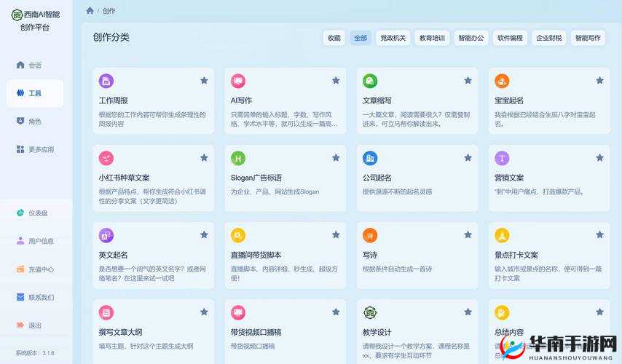622x364 pixels.
Task: Star the 营销文案 card
Action: [600, 158]
